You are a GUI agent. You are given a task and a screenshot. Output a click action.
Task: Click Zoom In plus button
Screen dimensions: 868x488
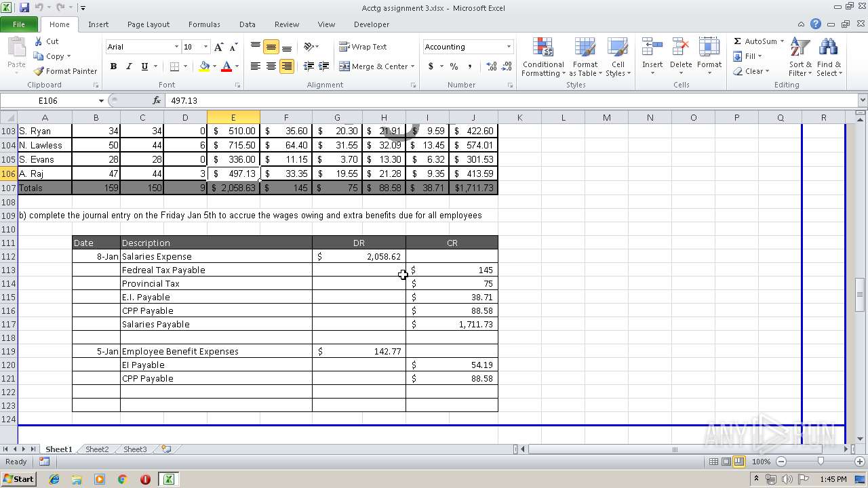coord(860,462)
